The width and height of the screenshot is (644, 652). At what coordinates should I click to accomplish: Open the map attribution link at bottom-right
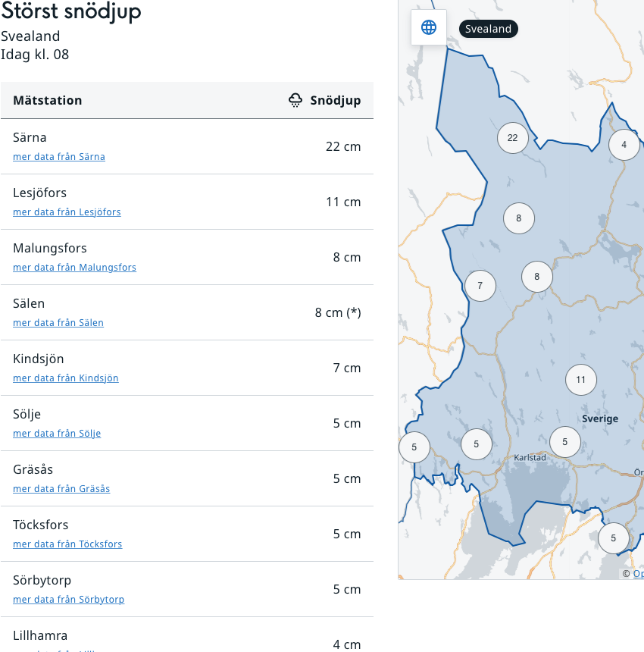coord(638,574)
